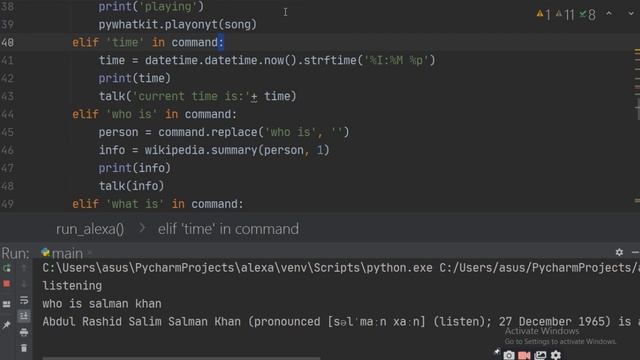Click 'print('playing')' on line 38
This screenshot has width=640, height=360.
click(151, 7)
